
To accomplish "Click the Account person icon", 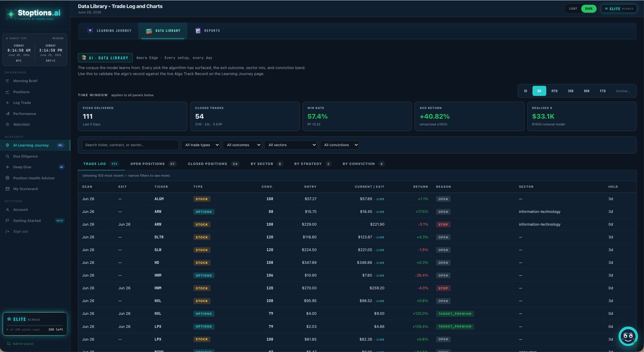I will coord(7,210).
